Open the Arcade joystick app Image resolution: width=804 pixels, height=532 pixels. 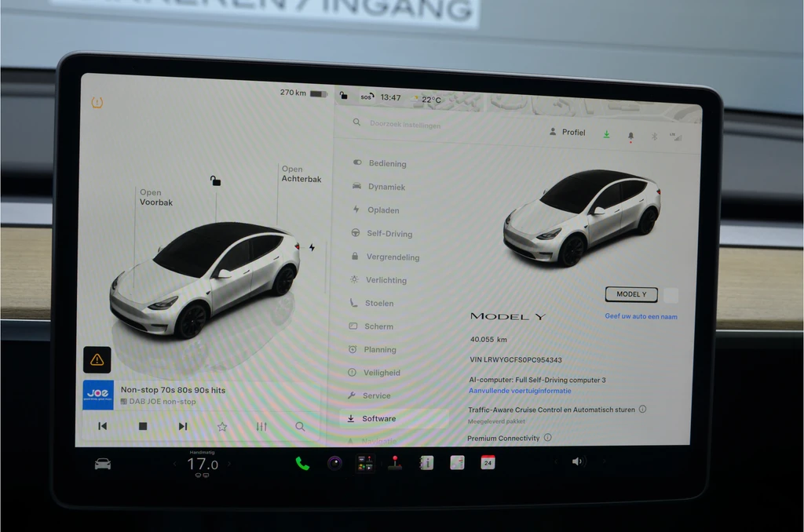(395, 463)
